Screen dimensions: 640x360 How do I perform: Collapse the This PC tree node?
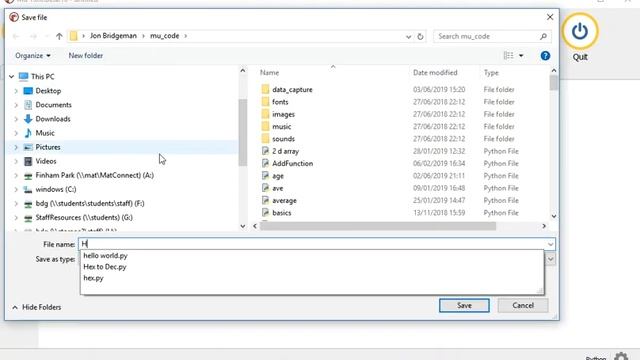[x=11, y=77]
